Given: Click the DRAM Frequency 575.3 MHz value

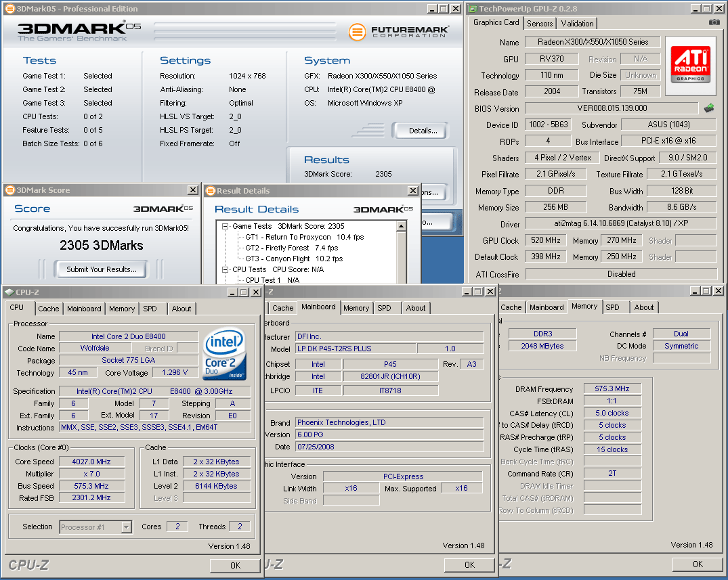Looking at the screenshot, I should click(612, 388).
